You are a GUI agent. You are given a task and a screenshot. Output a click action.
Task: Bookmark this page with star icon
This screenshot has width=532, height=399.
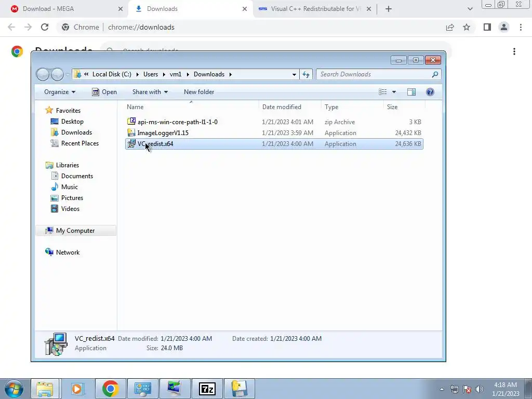coord(467,27)
